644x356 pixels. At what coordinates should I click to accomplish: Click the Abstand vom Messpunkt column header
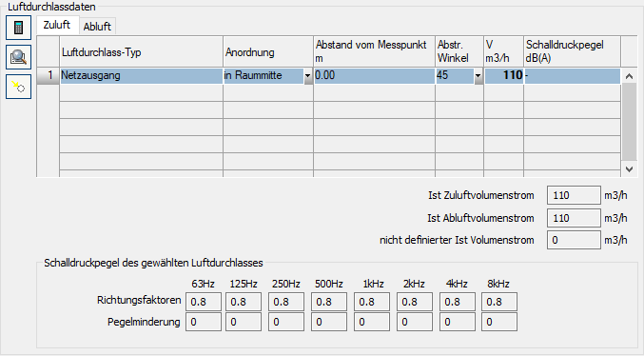pos(374,52)
